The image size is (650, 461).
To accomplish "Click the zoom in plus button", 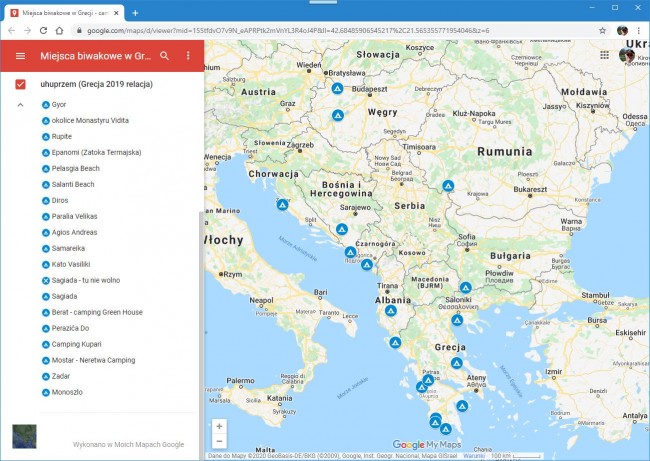I will [219, 426].
